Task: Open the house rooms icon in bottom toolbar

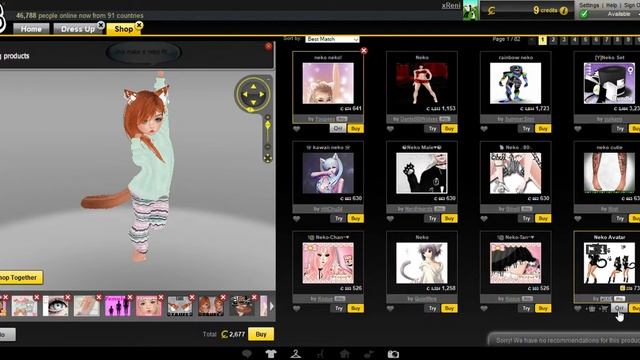Action: (344, 354)
